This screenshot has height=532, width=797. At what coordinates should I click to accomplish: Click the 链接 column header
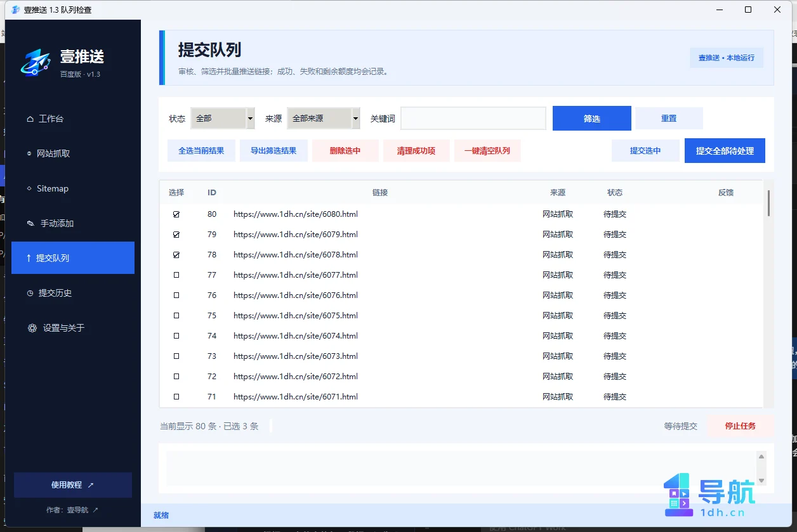(380, 193)
